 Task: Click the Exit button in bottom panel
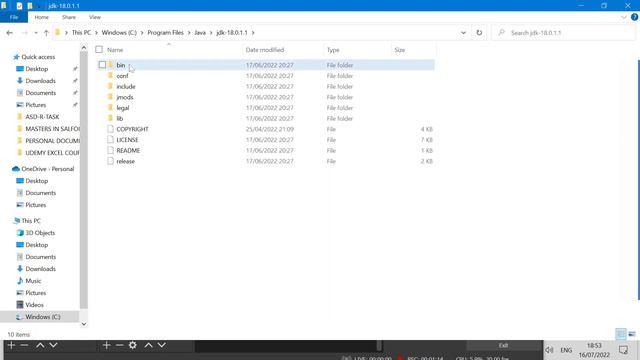point(504,345)
